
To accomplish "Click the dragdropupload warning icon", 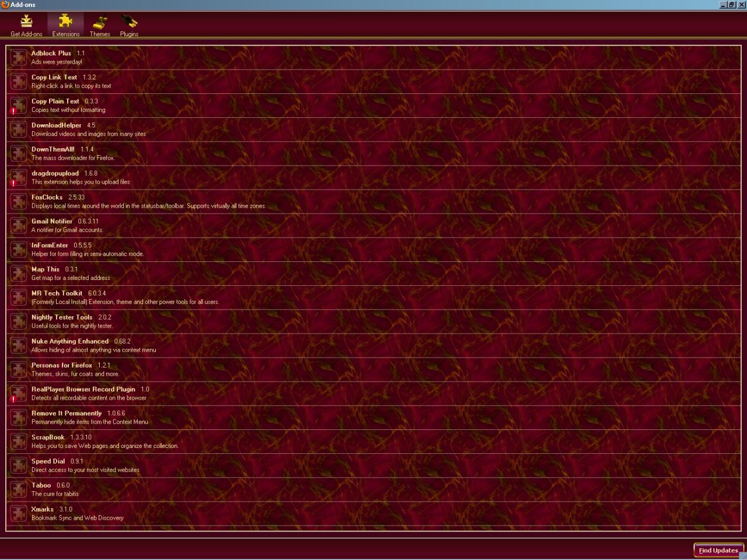I will click(13, 183).
